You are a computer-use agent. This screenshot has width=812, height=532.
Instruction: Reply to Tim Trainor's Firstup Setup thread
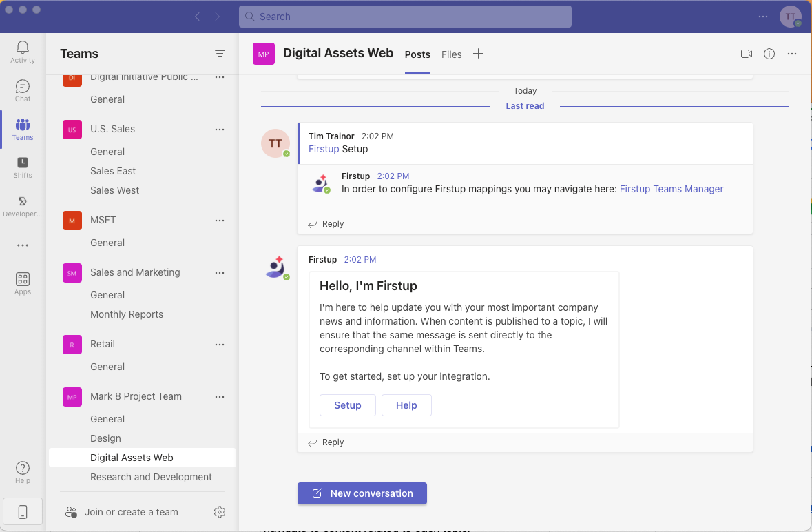tap(326, 224)
